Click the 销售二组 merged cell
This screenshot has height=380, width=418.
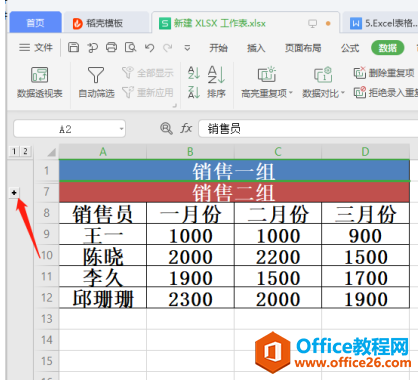(x=234, y=192)
